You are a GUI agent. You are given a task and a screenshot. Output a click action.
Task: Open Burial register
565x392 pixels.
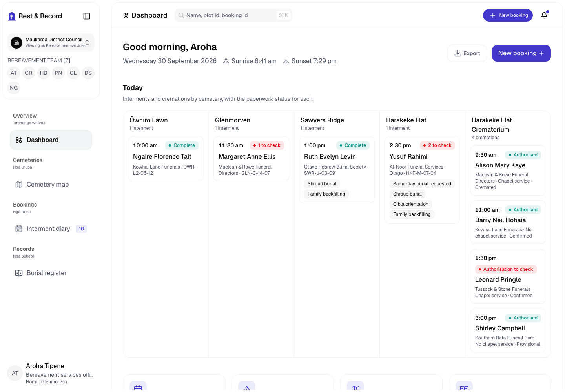coord(51,273)
